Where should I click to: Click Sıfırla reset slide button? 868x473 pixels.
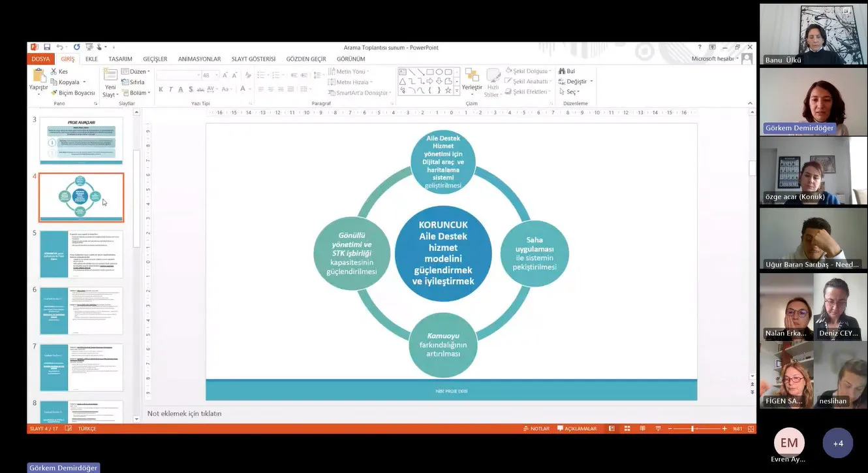133,82
